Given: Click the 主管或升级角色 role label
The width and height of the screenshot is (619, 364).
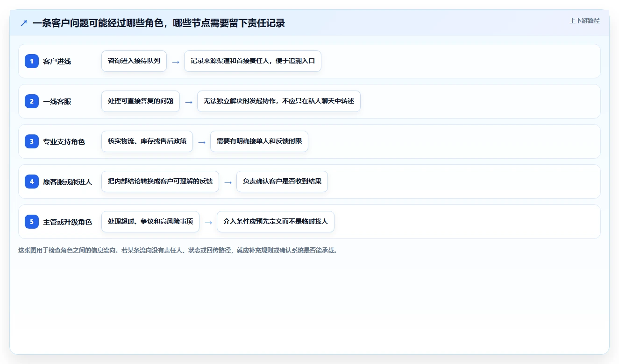Looking at the screenshot, I should point(67,222).
